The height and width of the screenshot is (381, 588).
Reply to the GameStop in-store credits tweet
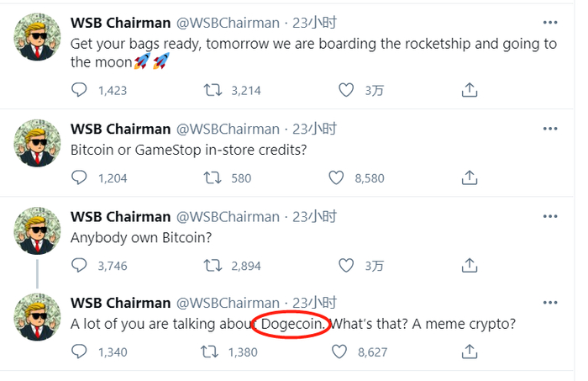point(80,177)
